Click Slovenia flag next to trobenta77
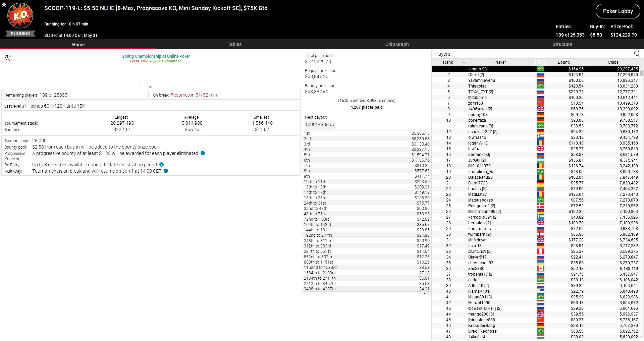 [x=540, y=274]
